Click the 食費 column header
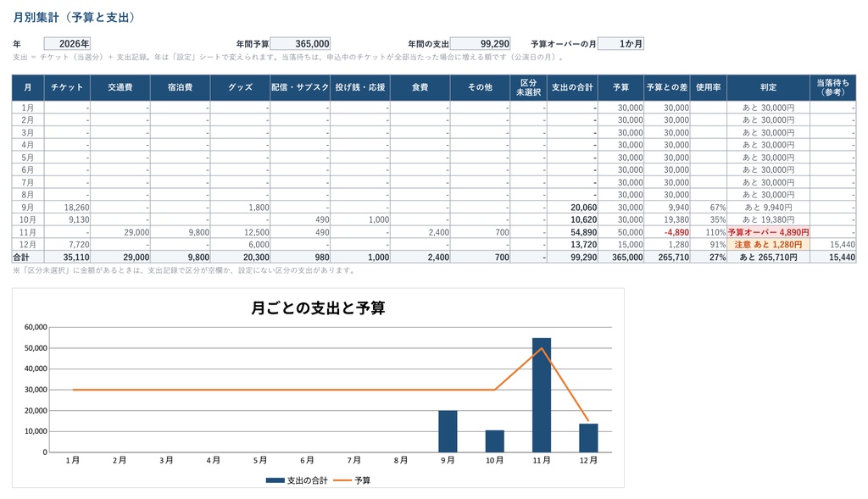This screenshot has width=868, height=499. click(x=420, y=87)
